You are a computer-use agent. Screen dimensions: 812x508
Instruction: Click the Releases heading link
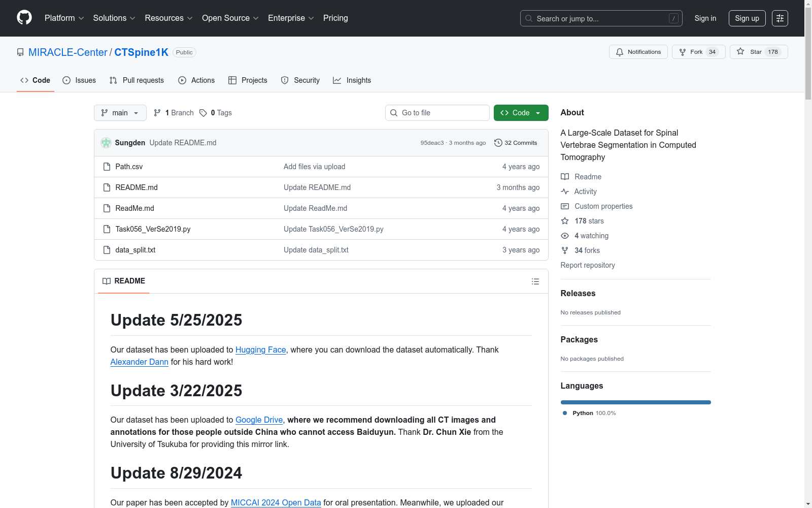(x=578, y=293)
